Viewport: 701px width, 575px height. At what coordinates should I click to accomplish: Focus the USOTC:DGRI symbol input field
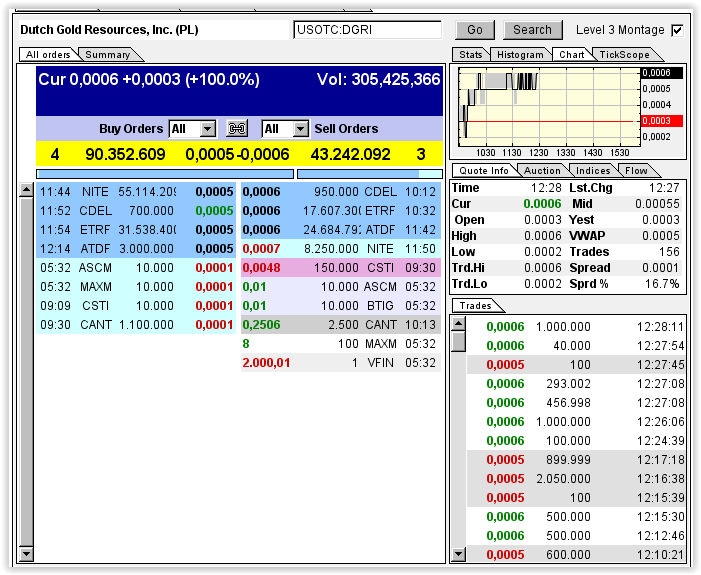(367, 30)
